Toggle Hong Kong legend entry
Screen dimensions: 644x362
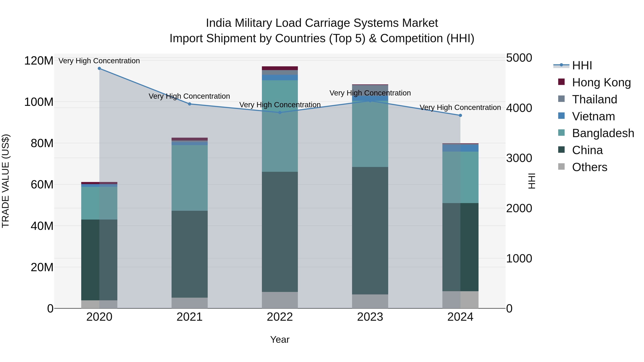coord(594,82)
